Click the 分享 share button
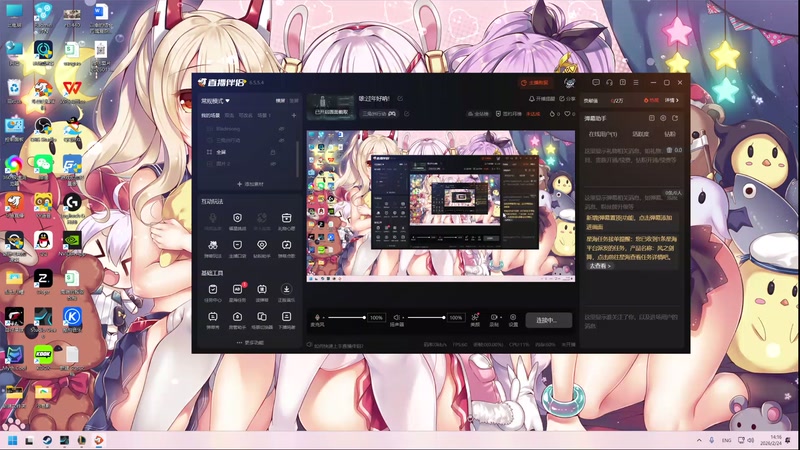Viewport: 800px width, 450px height. (567, 99)
